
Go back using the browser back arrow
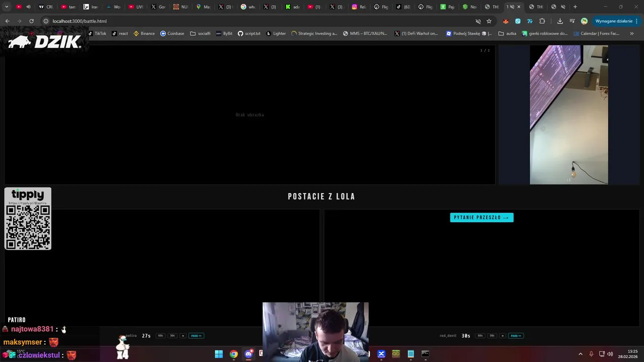pos(7,21)
